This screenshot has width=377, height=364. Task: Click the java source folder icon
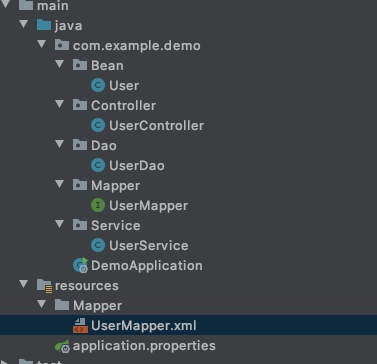[x=44, y=25]
